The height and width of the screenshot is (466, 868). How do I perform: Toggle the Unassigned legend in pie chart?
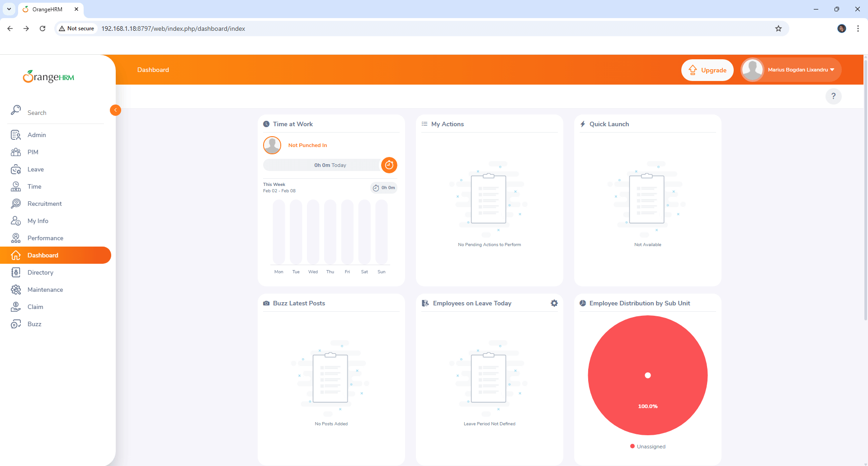point(648,446)
